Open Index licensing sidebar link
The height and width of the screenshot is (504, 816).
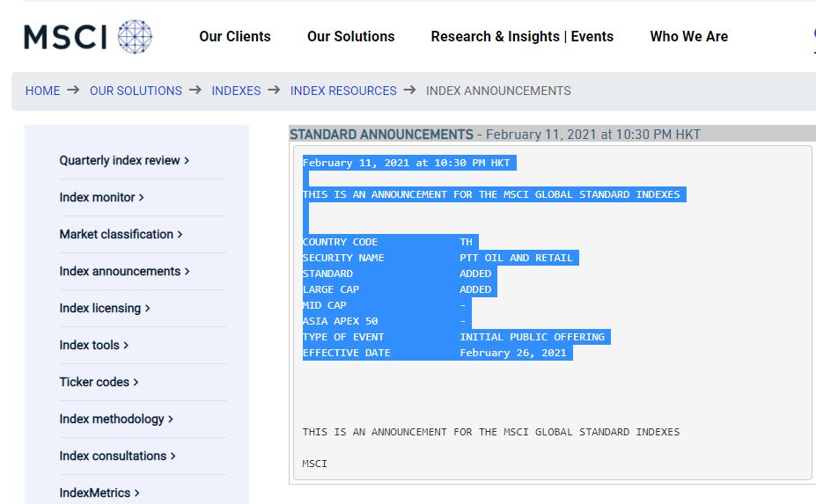point(105,308)
